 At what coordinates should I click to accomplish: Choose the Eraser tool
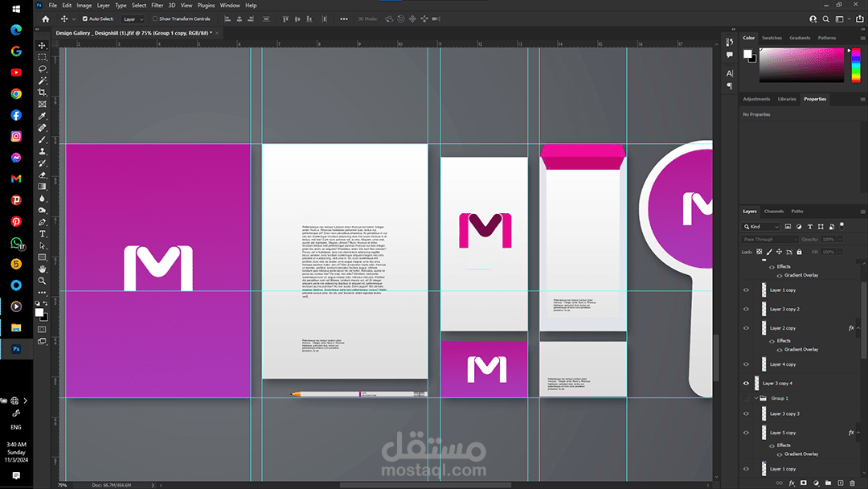click(x=42, y=175)
